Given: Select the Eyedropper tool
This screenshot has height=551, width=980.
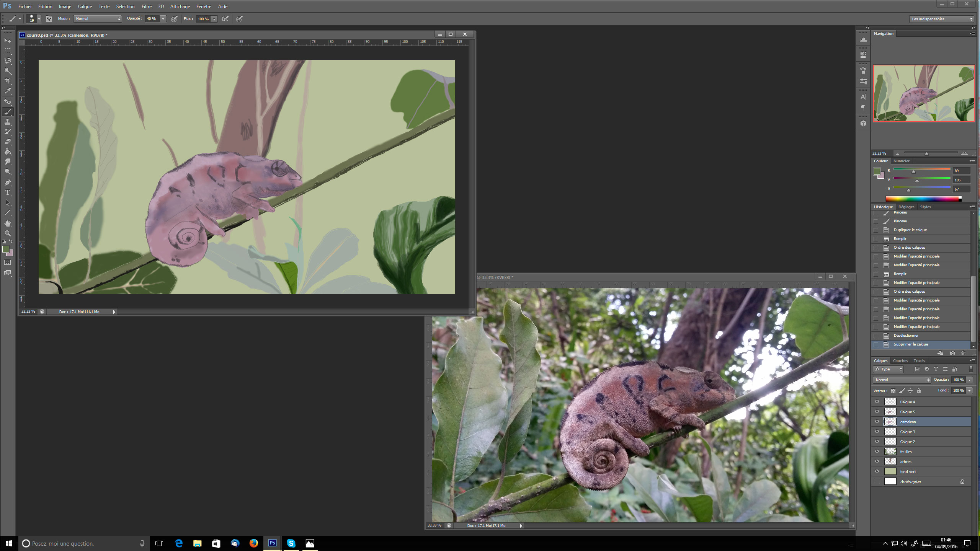Looking at the screenshot, I should pyautogui.click(x=8, y=91).
